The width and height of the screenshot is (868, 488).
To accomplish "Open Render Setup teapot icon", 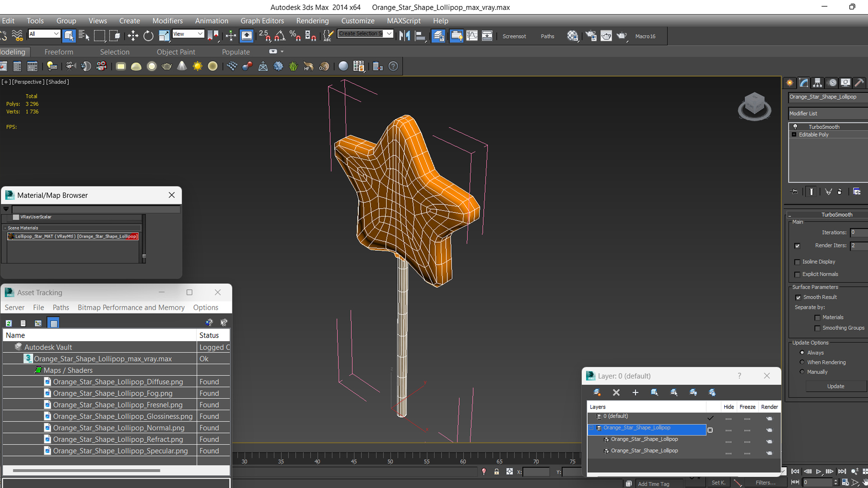I will tap(591, 36).
